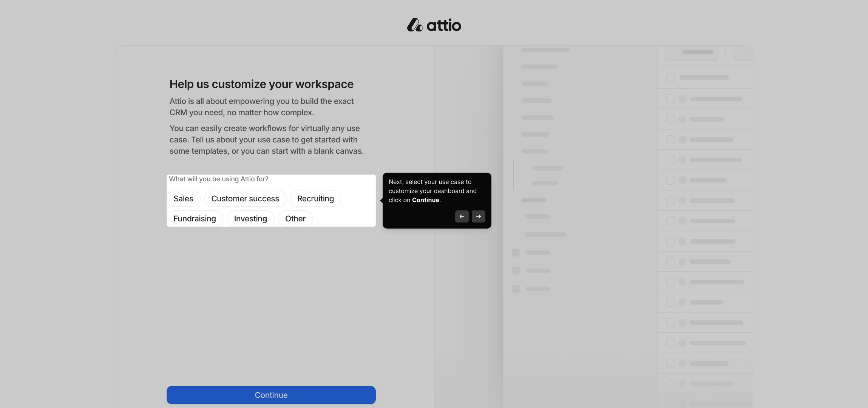Pick the Recruiting use case
The height and width of the screenshot is (408, 868).
point(315,199)
